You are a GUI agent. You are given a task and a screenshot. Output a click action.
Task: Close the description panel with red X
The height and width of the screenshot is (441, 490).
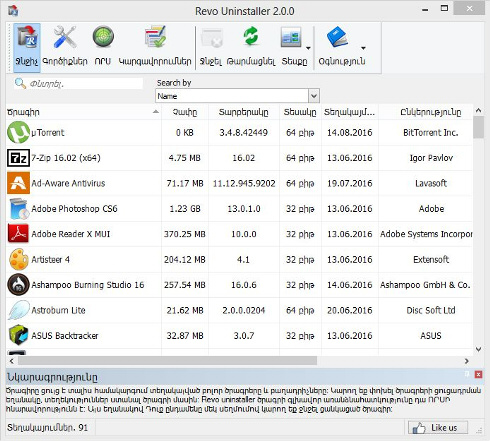[478, 374]
